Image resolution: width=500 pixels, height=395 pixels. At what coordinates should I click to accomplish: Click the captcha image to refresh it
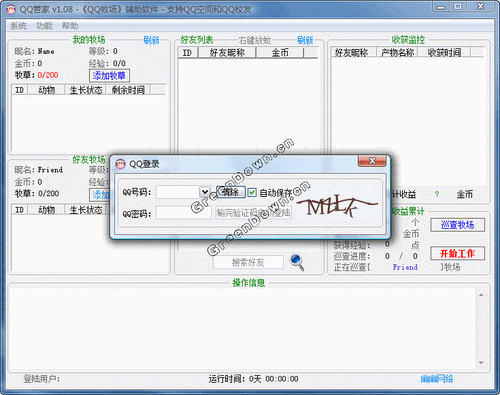pos(337,207)
